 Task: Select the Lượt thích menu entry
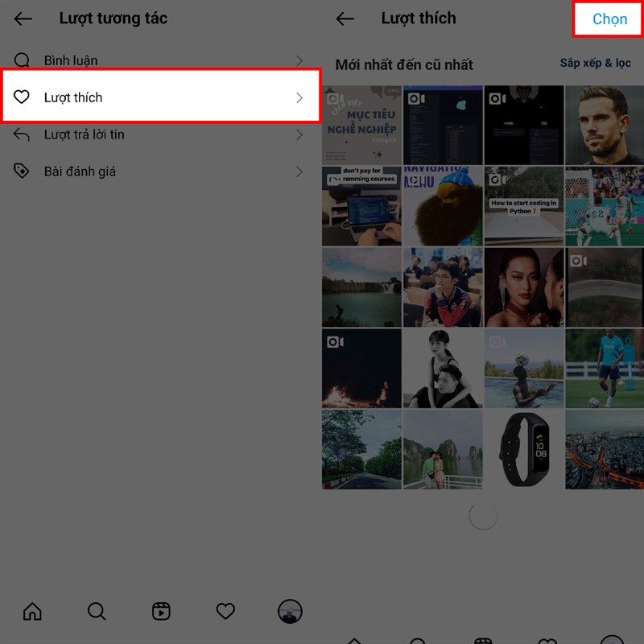(x=72, y=97)
